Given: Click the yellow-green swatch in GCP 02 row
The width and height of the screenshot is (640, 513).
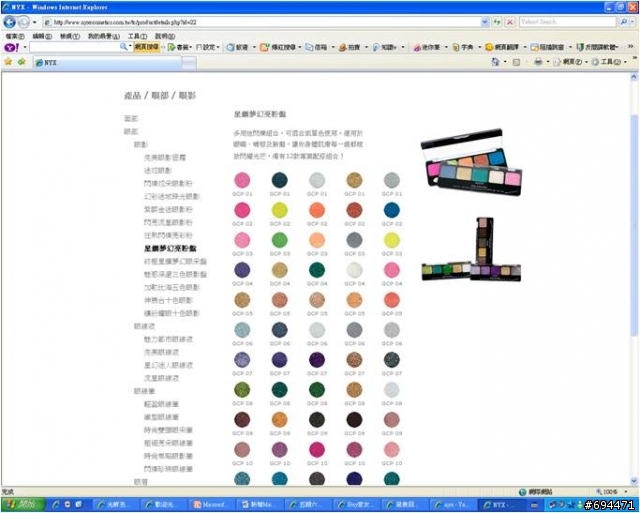Looking at the screenshot, I should (x=280, y=210).
